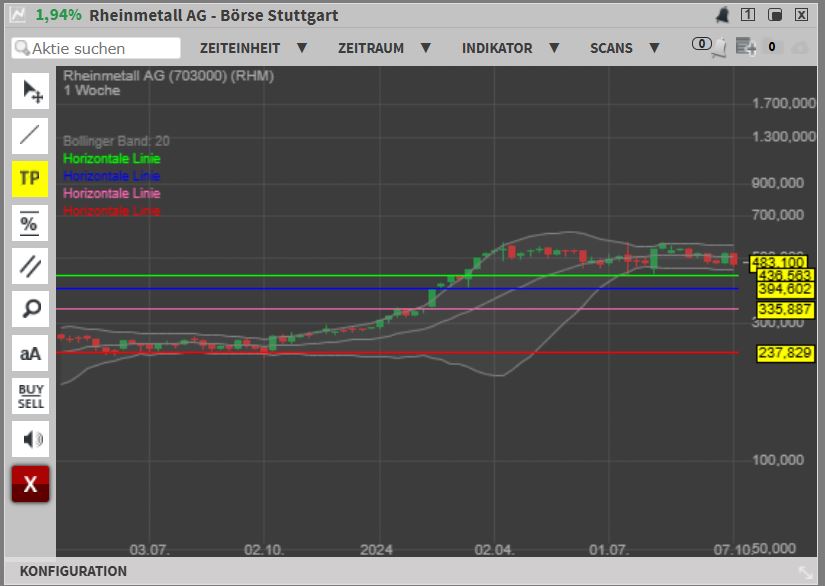The image size is (825, 586).
Task: Open the KONFIGURATION panel
Action: [x=73, y=571]
